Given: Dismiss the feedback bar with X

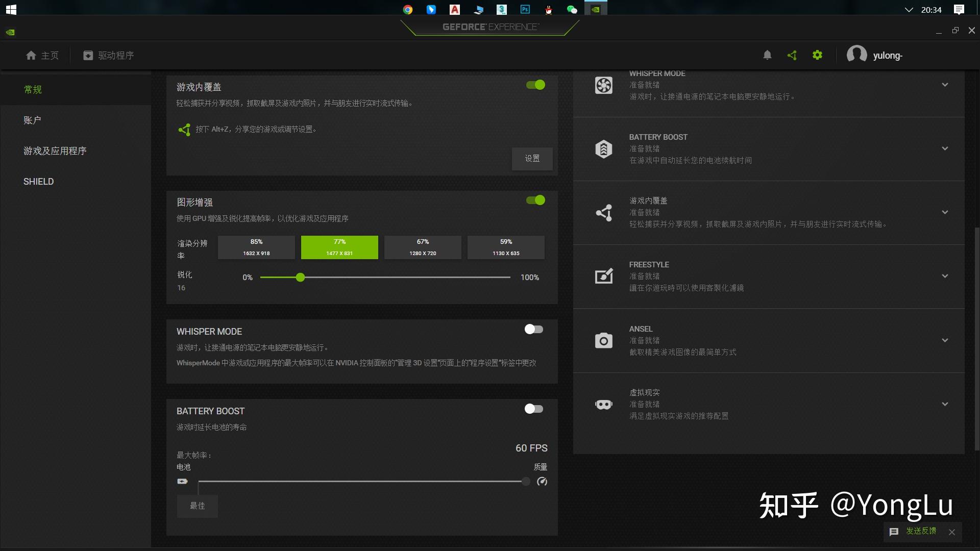Looking at the screenshot, I should [952, 532].
